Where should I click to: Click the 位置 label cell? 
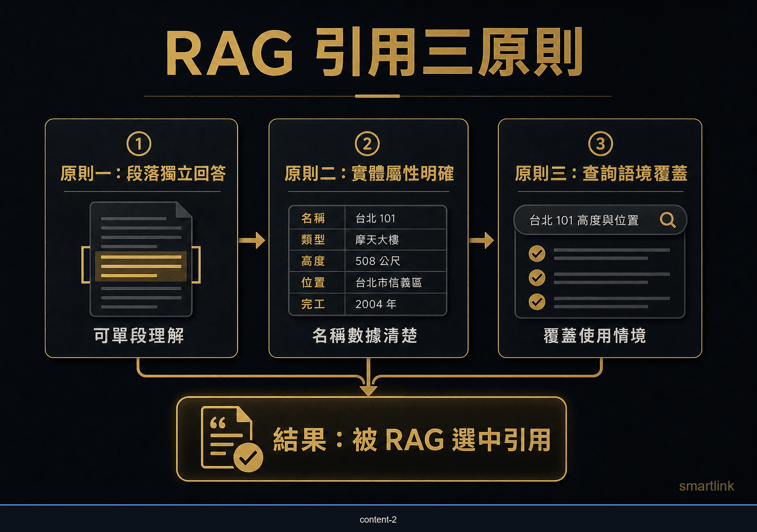(x=316, y=282)
